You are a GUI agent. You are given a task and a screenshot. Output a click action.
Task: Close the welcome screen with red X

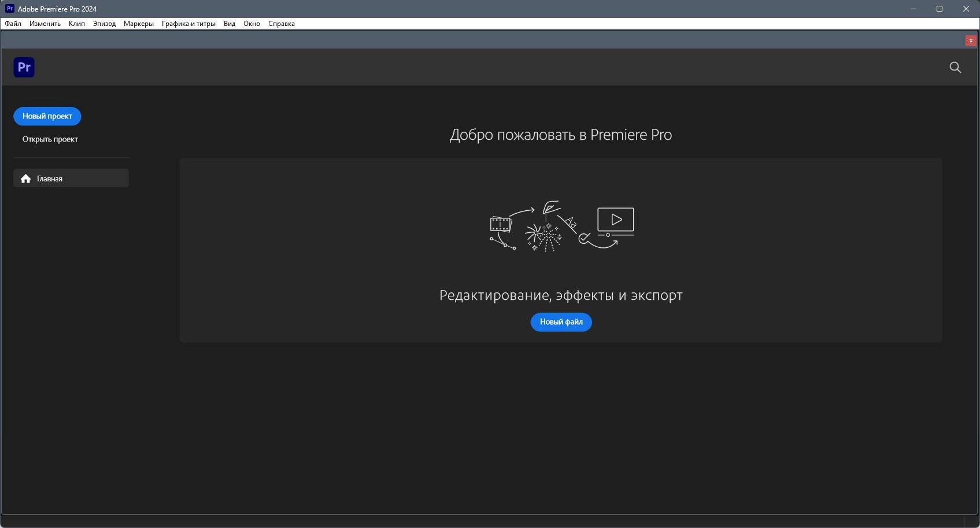971,40
